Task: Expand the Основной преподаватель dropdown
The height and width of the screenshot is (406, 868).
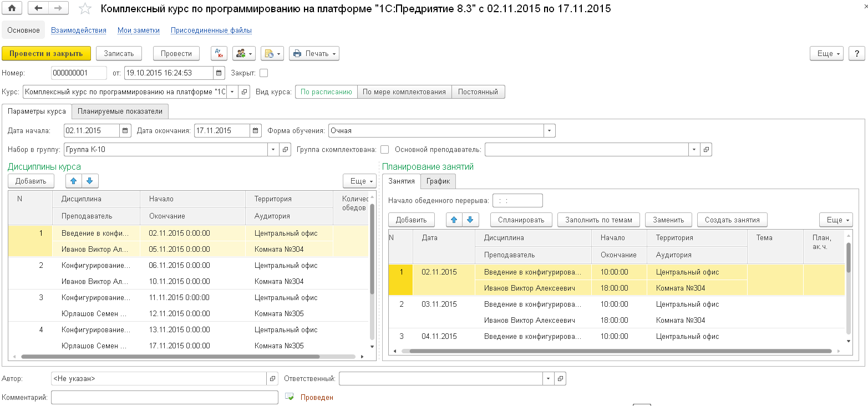Action: click(694, 149)
